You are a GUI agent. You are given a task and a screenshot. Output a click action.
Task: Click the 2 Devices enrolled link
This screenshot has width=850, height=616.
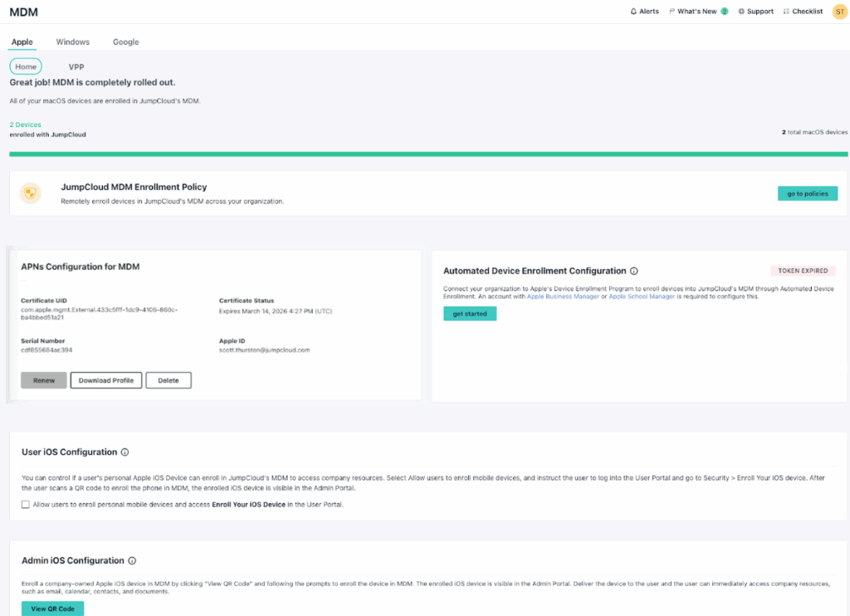pos(26,125)
